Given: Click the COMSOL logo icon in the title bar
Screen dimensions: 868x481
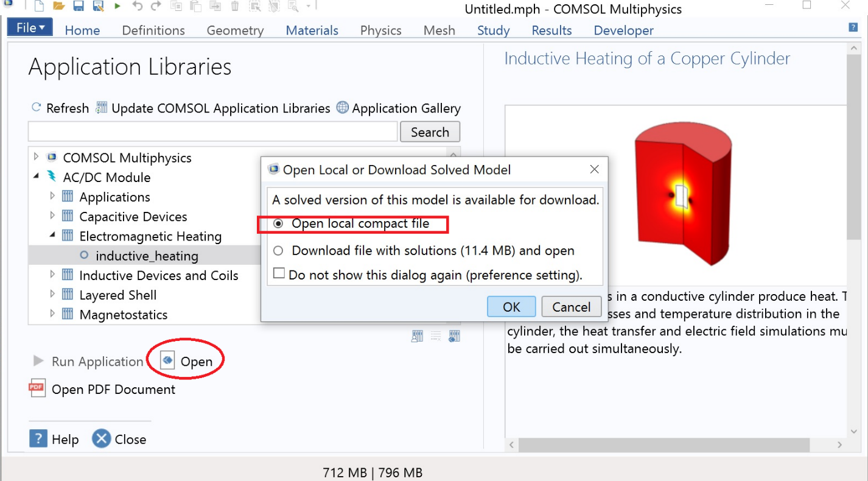Looking at the screenshot, I should [9, 4].
